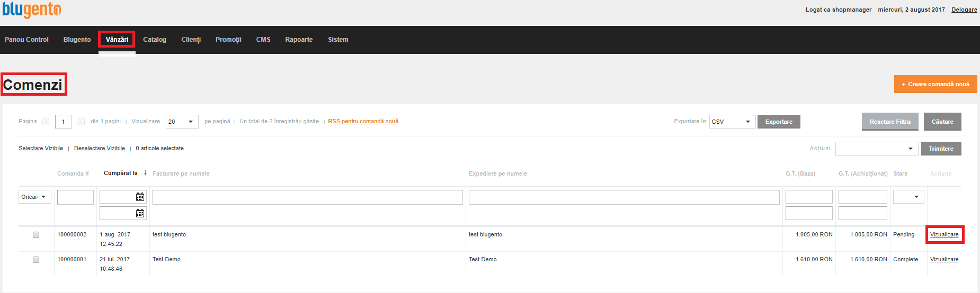Click the Exportare button
The width and height of the screenshot is (980, 293).
pyautogui.click(x=779, y=122)
